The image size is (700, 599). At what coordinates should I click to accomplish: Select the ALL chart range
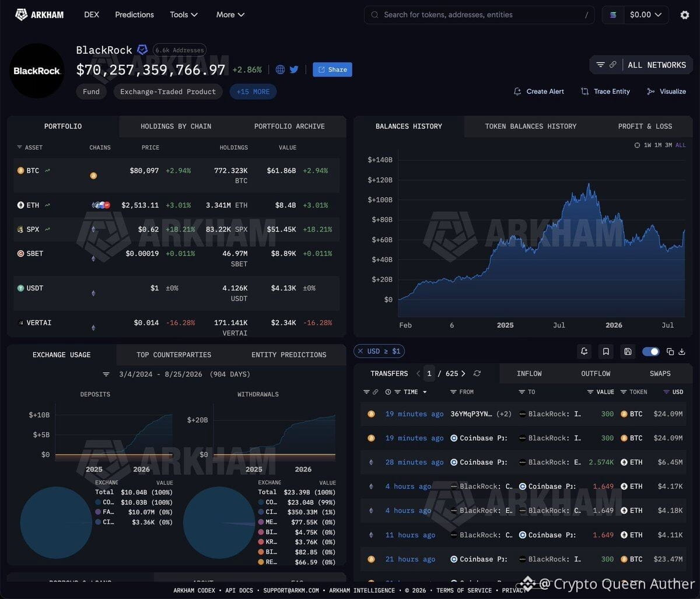(680, 145)
